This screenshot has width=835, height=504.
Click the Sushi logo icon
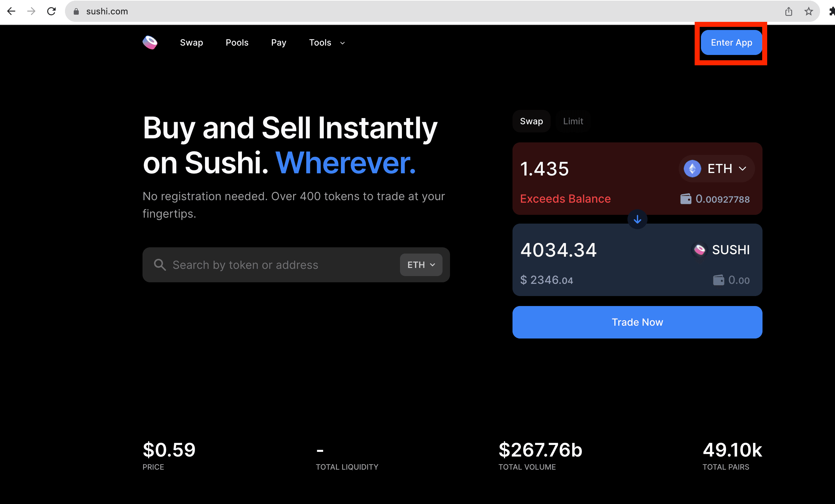tap(150, 42)
